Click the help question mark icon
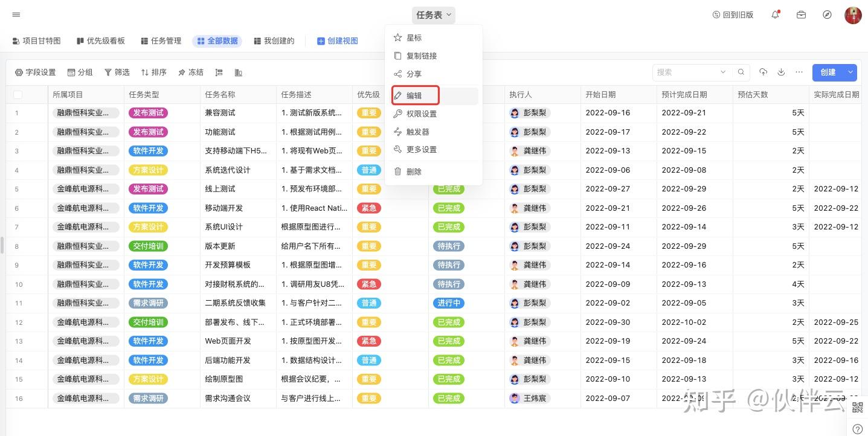Viewport: 868px width, 436px height. (x=858, y=429)
